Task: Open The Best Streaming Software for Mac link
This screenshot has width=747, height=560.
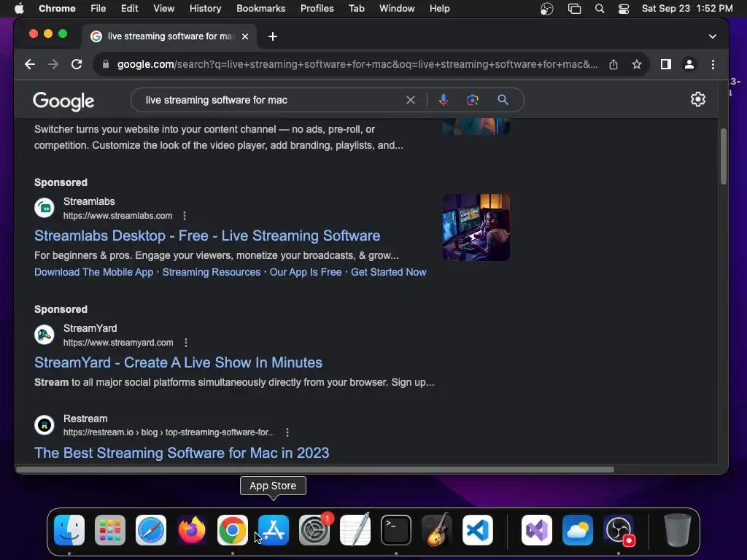Action: 182,453
